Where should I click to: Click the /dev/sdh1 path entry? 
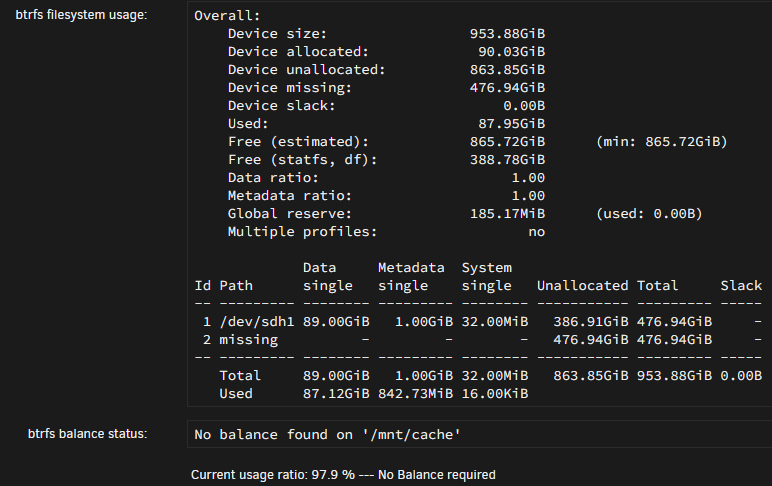[257, 322]
